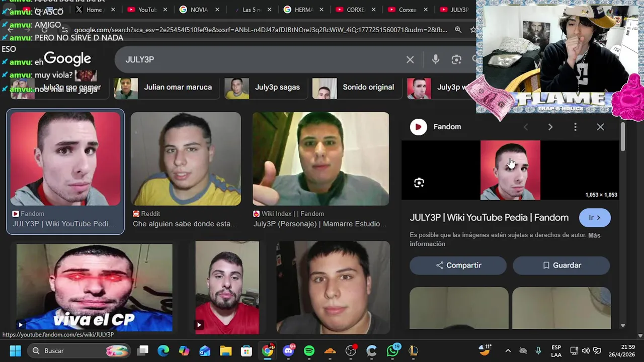Select the July3p sagas suggestion chip
This screenshot has width=644, height=362.
(266, 87)
